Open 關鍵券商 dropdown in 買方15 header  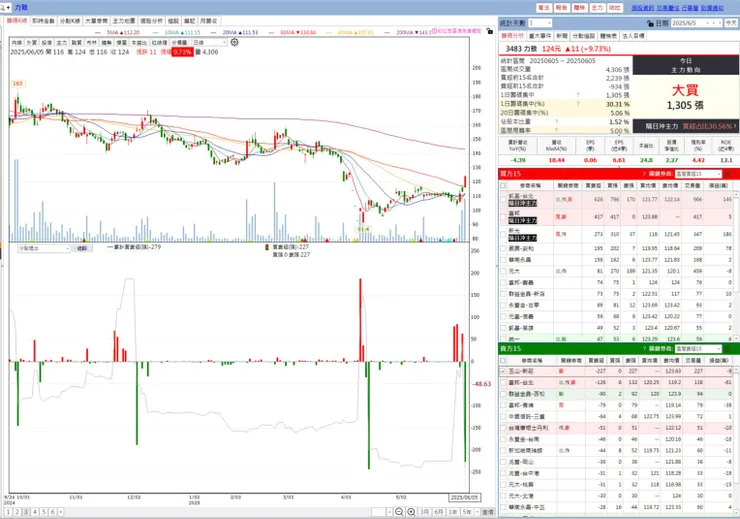[x=698, y=174]
